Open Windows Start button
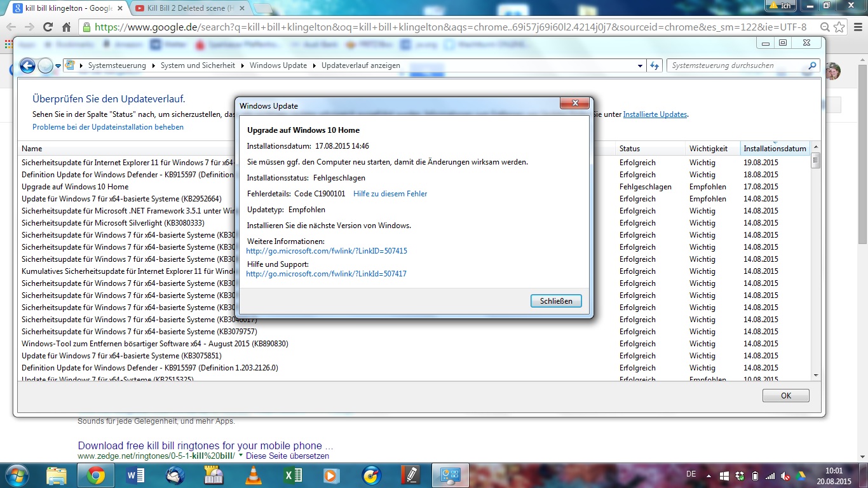The width and height of the screenshot is (868, 488). click(16, 475)
